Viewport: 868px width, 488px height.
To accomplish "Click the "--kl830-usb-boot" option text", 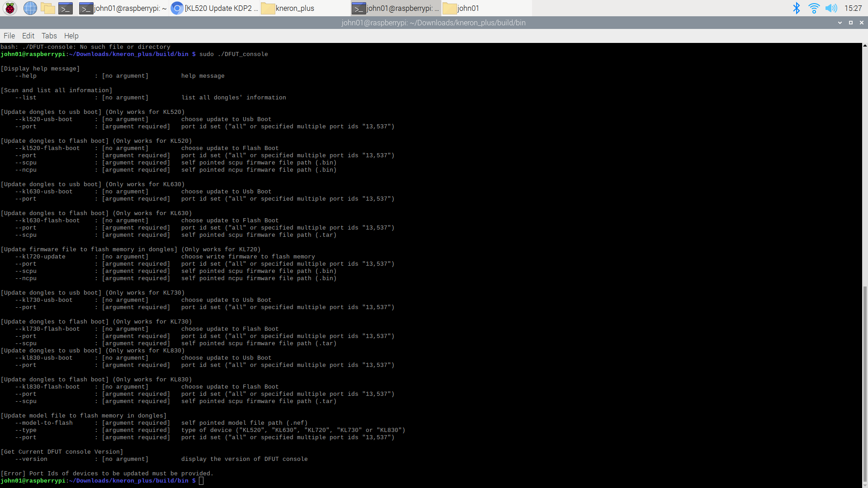I will 44,358.
